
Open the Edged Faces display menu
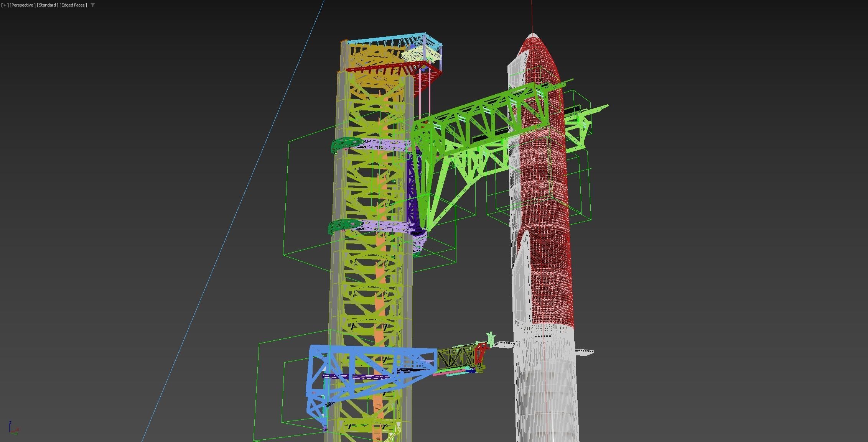[73, 5]
